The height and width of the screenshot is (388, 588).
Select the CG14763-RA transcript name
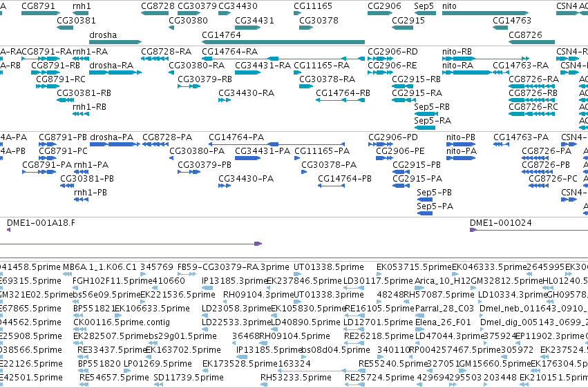click(x=520, y=66)
